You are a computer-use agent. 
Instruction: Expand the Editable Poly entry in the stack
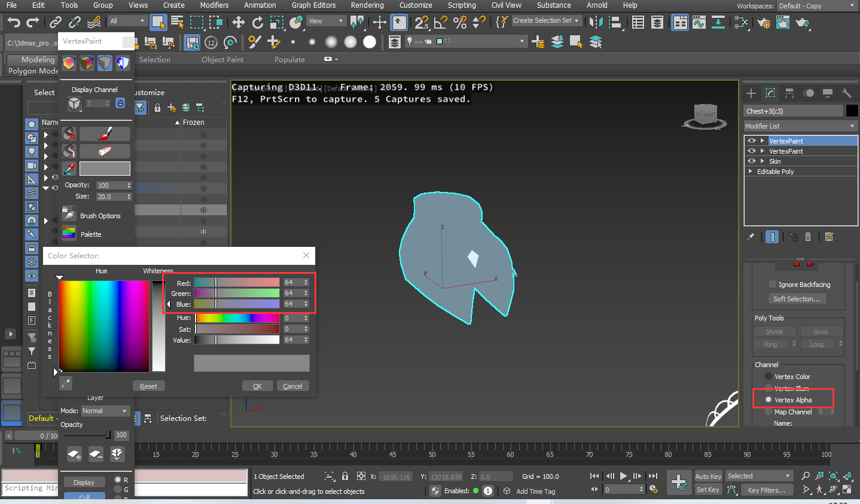point(751,171)
